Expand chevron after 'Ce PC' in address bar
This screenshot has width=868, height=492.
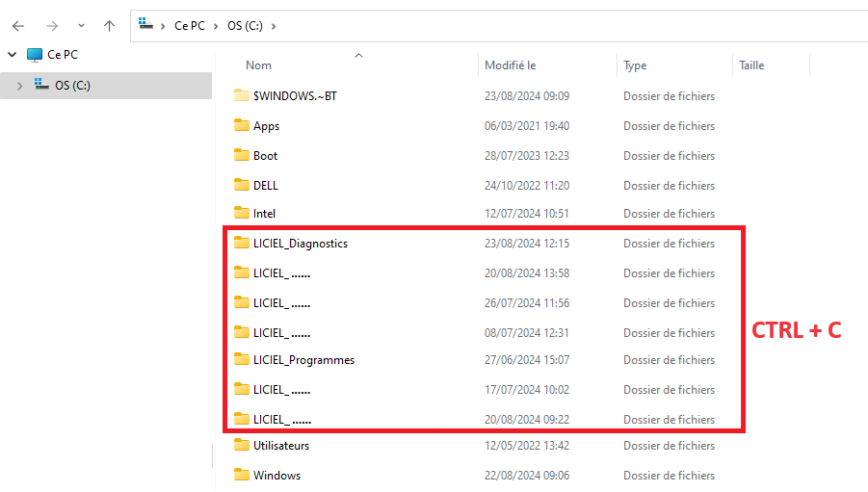coord(217,26)
